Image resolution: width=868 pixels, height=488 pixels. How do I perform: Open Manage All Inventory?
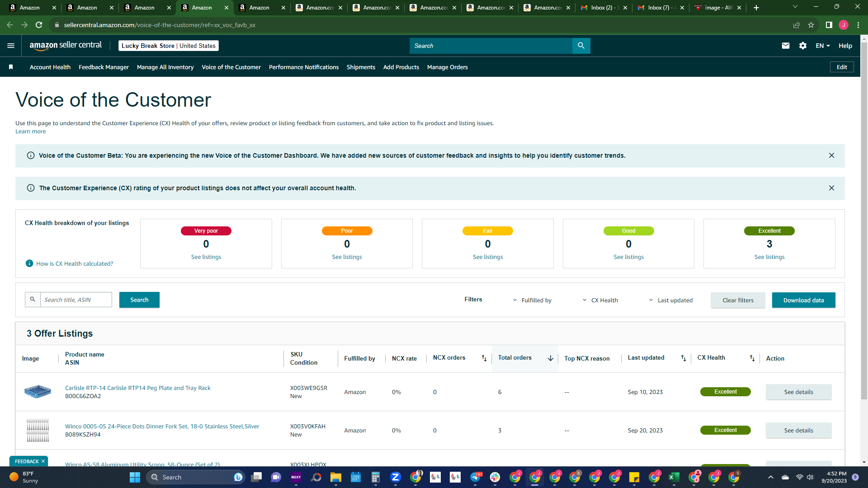pos(165,67)
